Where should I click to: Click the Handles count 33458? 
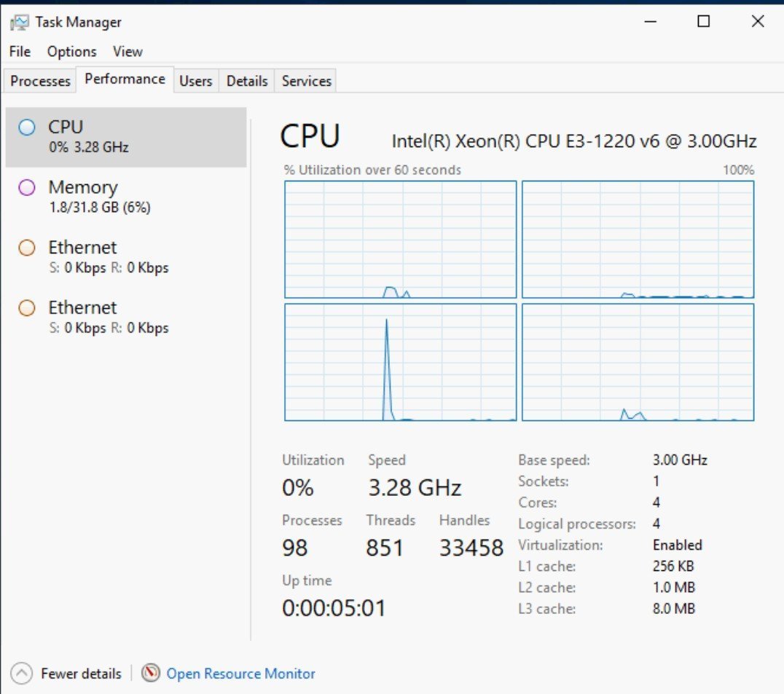(x=471, y=548)
